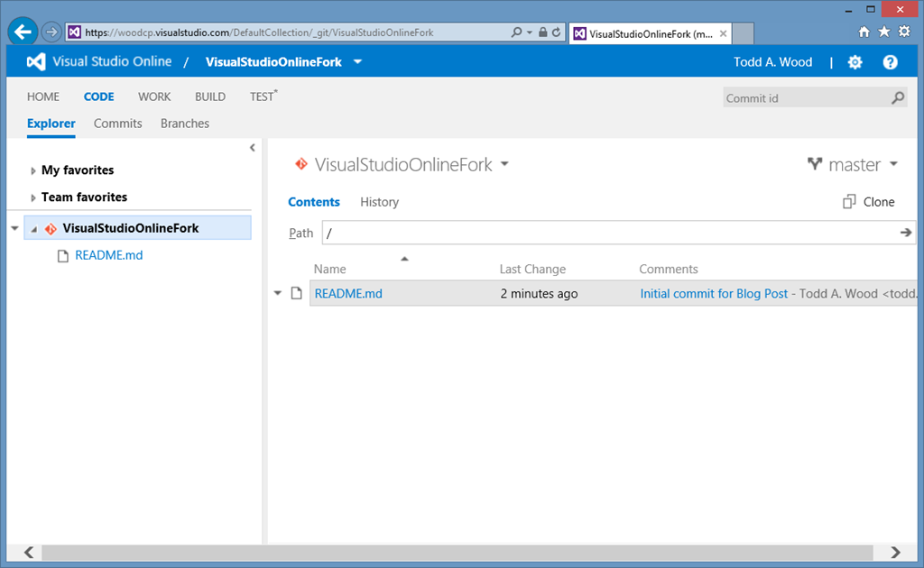Open browser tools gear icon
924x568 pixels.
click(904, 32)
